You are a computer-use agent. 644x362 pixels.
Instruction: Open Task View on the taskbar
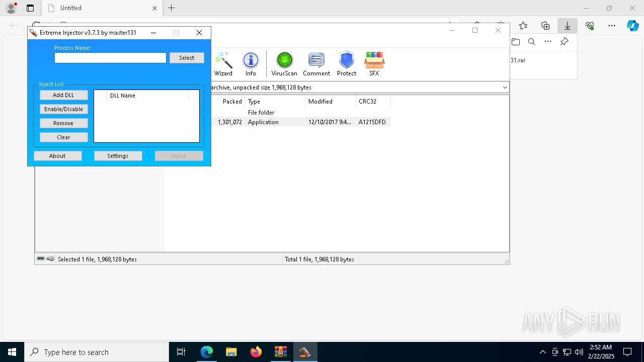coord(181,352)
